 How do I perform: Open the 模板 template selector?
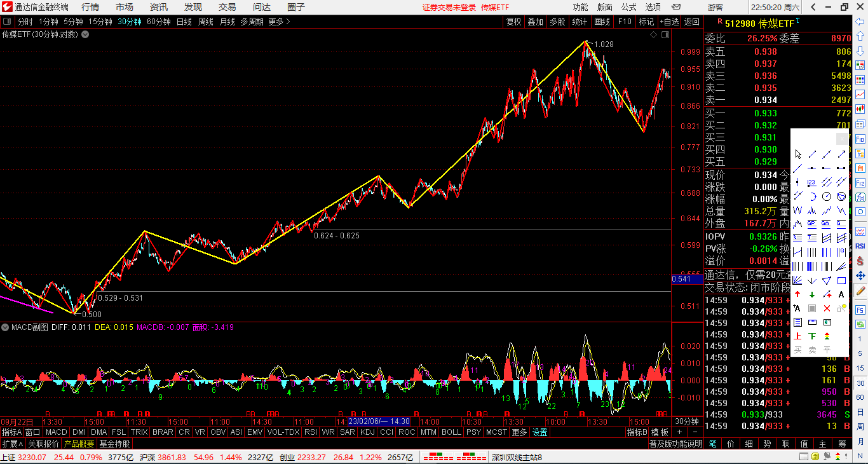point(660,432)
